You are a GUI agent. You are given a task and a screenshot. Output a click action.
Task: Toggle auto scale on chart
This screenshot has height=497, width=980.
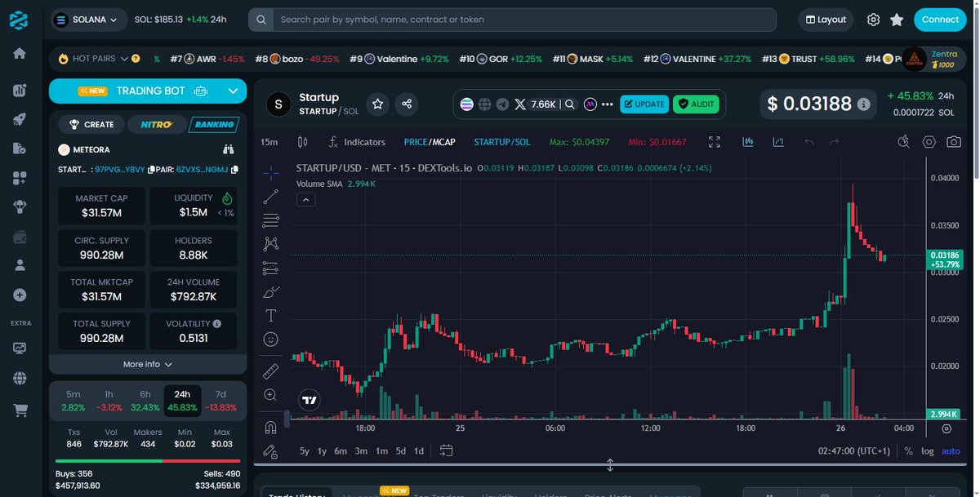951,450
